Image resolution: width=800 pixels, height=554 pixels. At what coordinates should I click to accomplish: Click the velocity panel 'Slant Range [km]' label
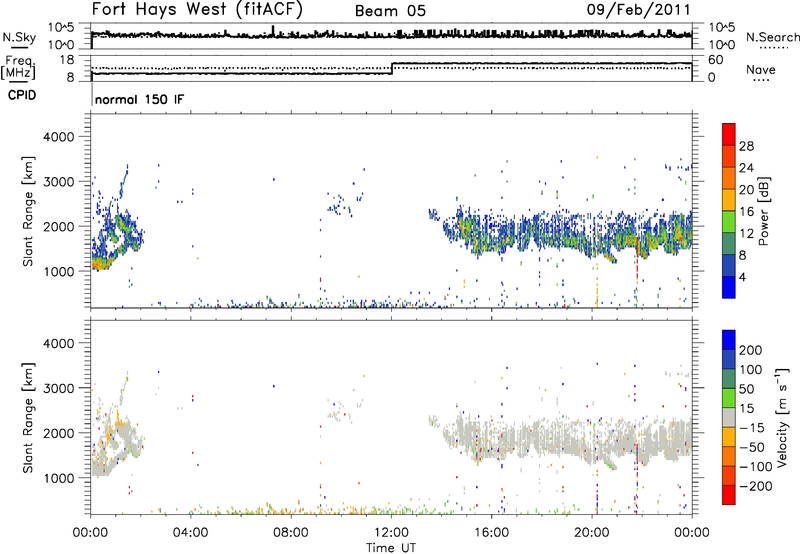(28, 418)
